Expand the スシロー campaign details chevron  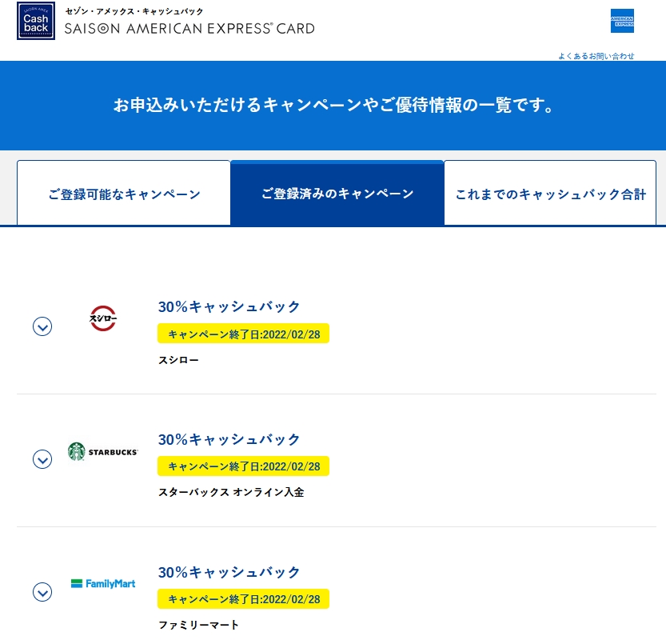(42, 326)
